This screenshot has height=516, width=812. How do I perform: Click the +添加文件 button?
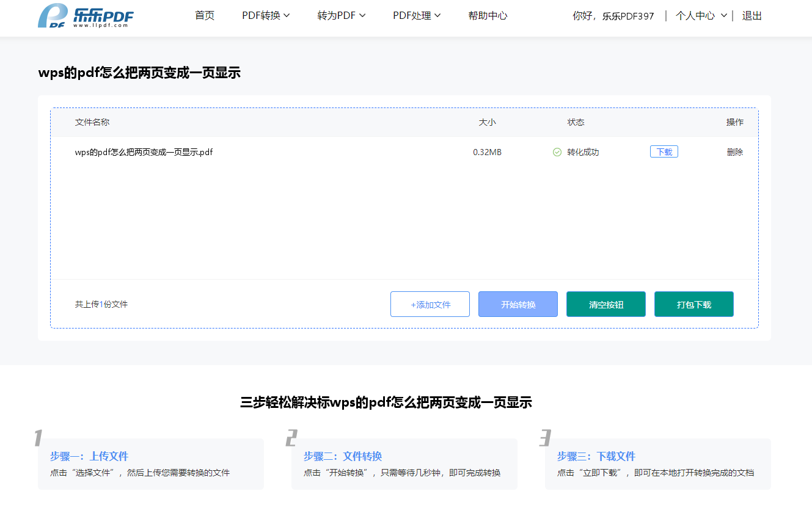(430, 304)
